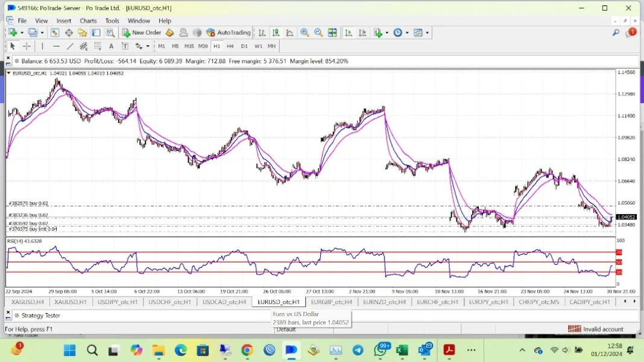
Task: Open the Charts menu
Action: tap(88, 21)
